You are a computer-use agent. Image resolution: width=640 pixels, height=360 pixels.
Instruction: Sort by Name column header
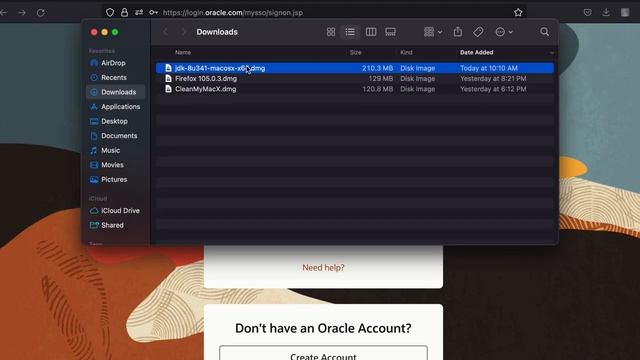(183, 52)
